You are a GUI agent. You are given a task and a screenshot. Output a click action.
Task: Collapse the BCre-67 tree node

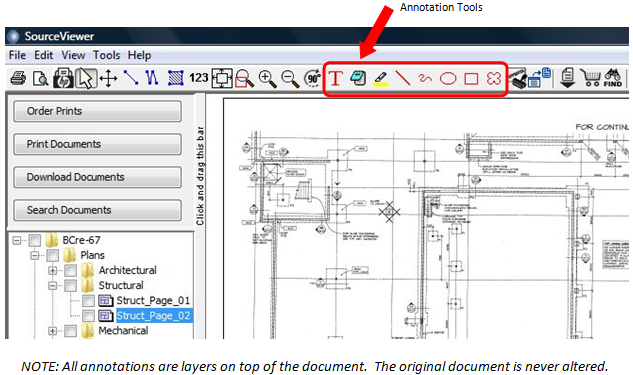click(x=17, y=241)
